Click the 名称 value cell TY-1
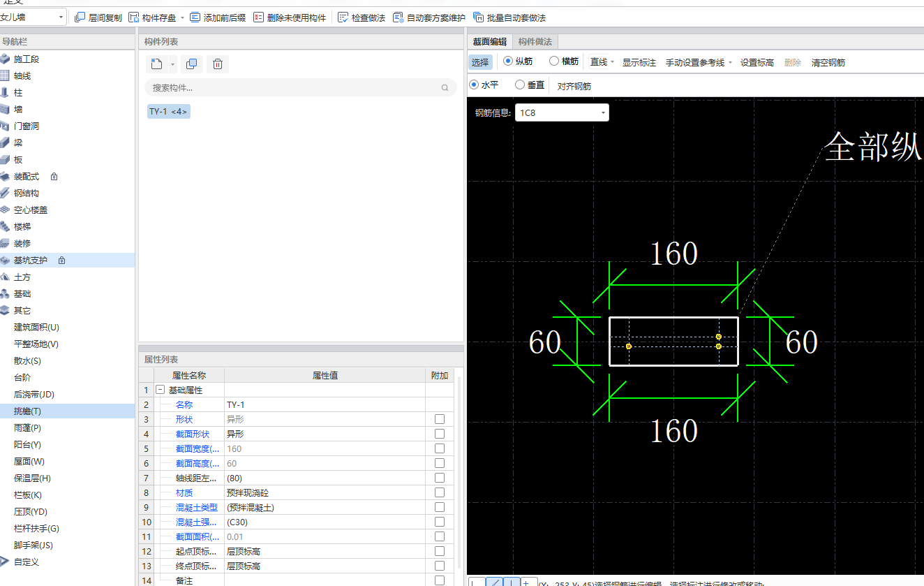Viewport: 924px width, 586px height. (325, 404)
